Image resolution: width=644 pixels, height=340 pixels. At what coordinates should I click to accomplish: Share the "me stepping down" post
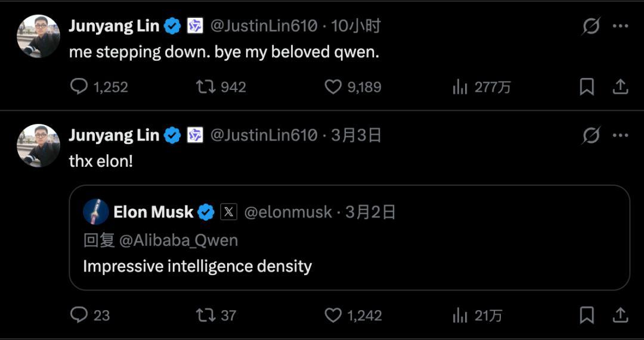click(x=620, y=87)
